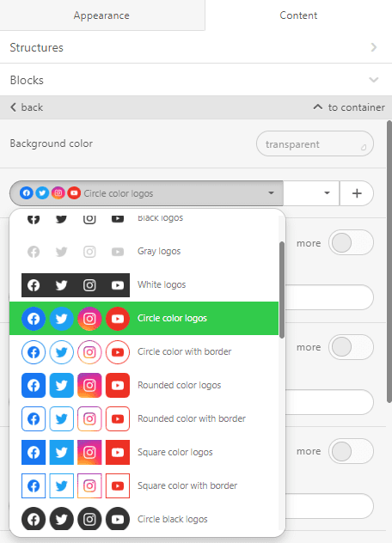Pick the Rounded color logos icon set

pos(144,385)
